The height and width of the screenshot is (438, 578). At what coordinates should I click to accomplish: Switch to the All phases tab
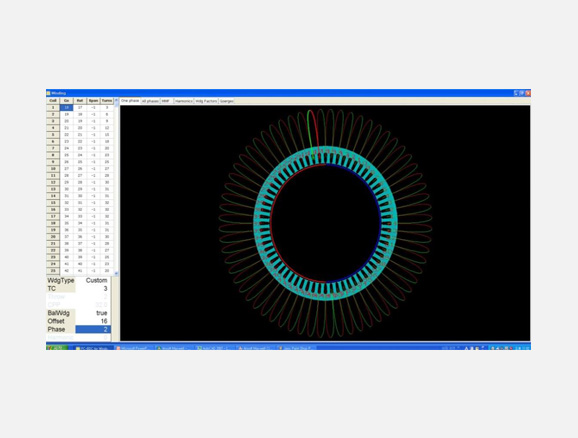click(x=150, y=101)
